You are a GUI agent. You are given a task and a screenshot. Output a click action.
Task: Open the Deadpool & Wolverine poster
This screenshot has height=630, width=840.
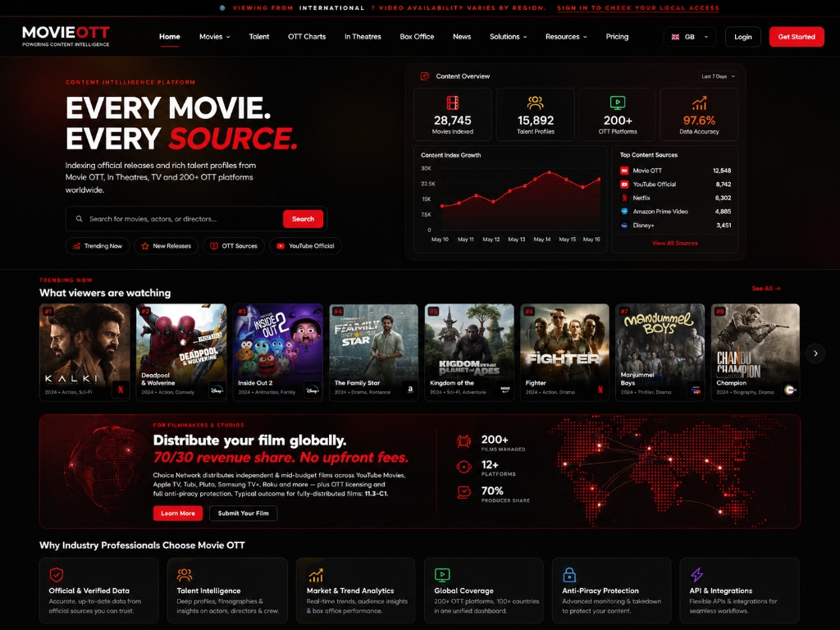[181, 352]
